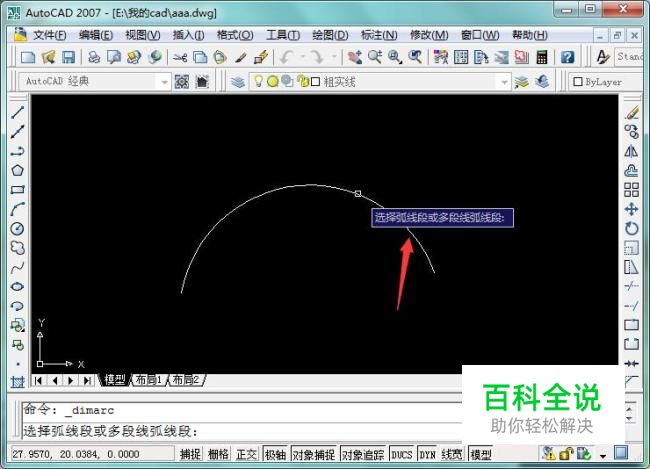Click the Extend tool
650x469 pixels.
(x=632, y=306)
